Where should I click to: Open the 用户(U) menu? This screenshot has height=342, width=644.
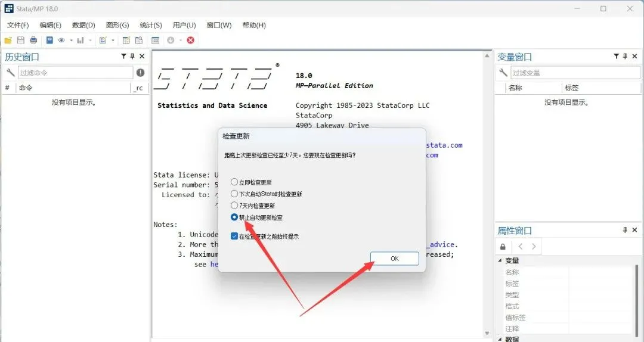[x=184, y=25]
